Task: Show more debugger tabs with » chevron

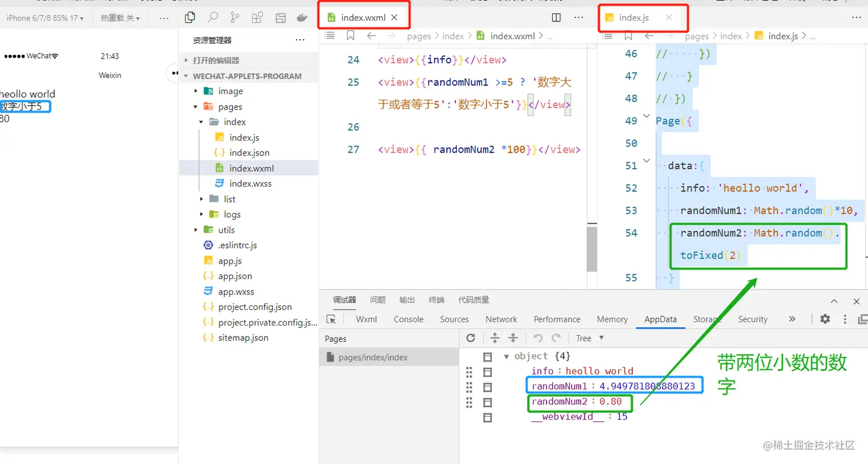Action: [x=792, y=319]
